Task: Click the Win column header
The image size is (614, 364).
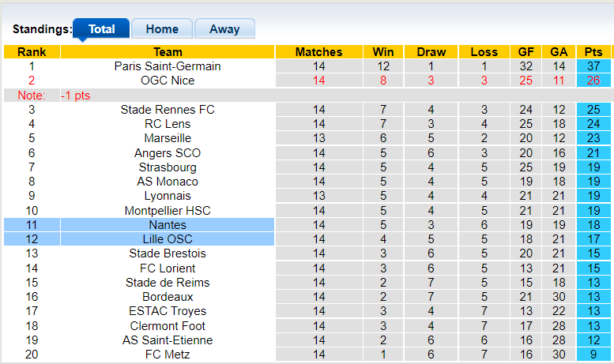Action: pyautogui.click(x=383, y=52)
